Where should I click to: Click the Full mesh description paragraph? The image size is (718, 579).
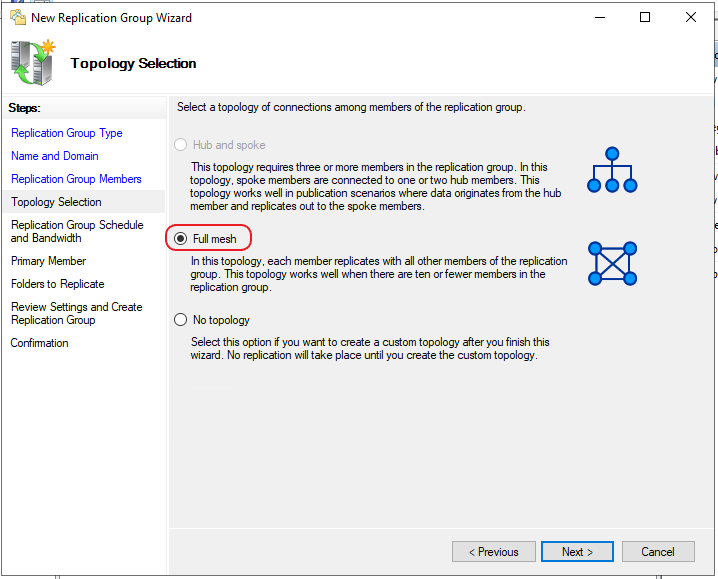(379, 274)
